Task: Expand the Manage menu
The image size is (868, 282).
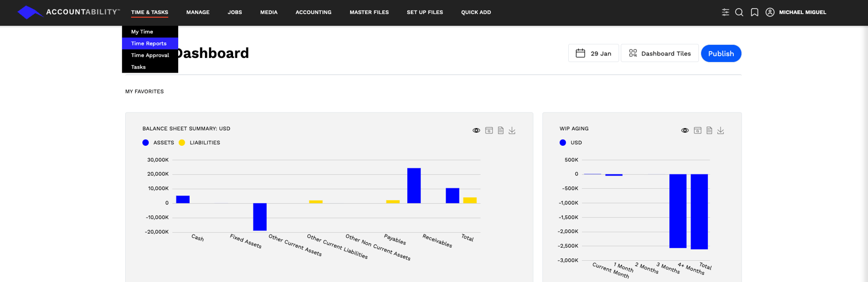Action: [x=198, y=12]
